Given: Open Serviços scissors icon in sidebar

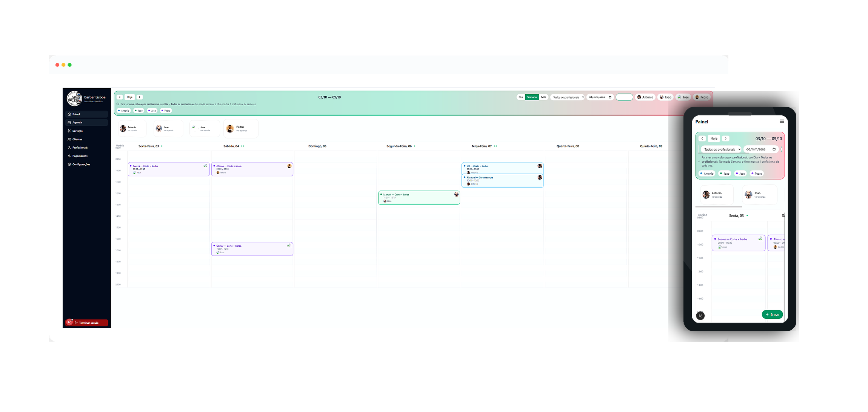Looking at the screenshot, I should 69,131.
